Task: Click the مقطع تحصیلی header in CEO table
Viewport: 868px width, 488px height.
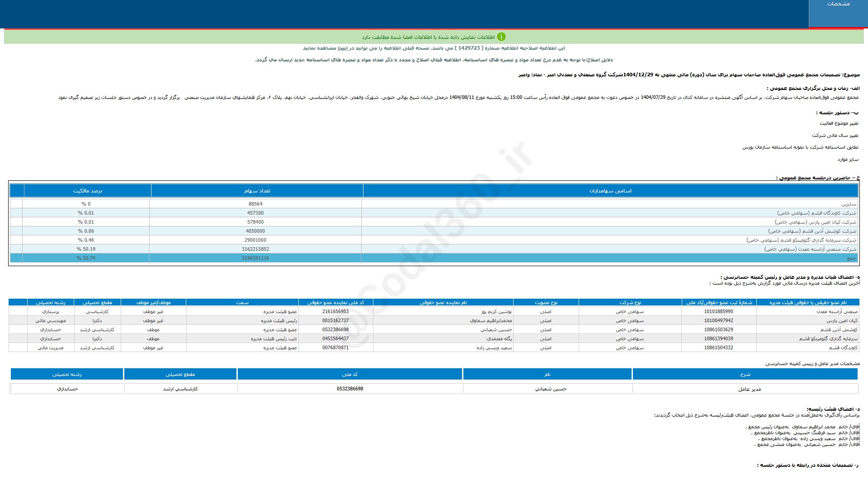Action: coord(180,375)
